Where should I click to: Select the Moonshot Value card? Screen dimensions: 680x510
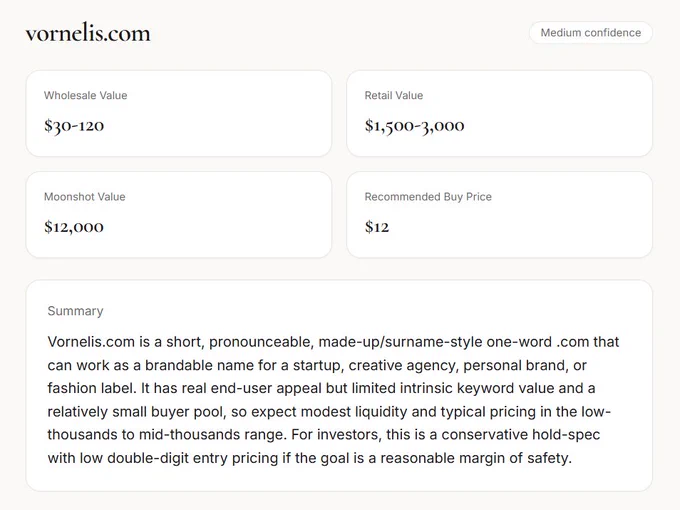coord(179,215)
